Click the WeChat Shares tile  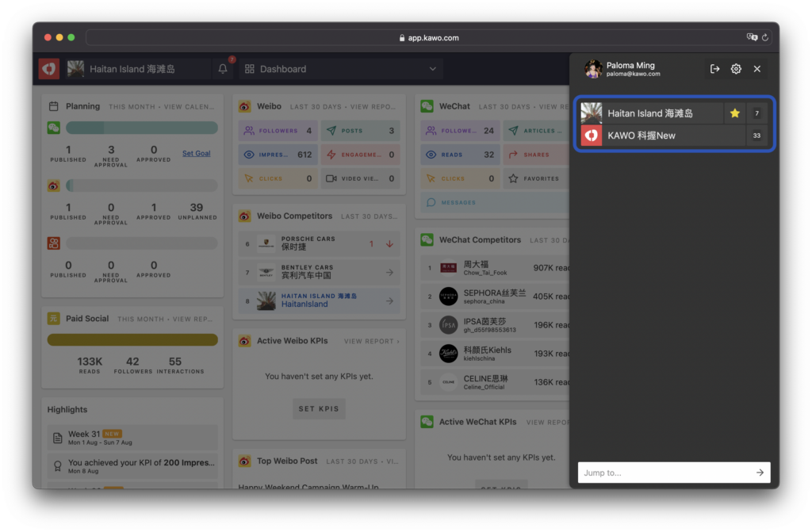537,155
